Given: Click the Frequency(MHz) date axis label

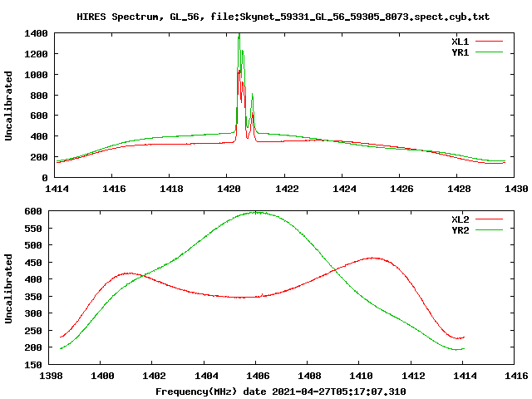Looking at the screenshot, I should [x=281, y=392].
